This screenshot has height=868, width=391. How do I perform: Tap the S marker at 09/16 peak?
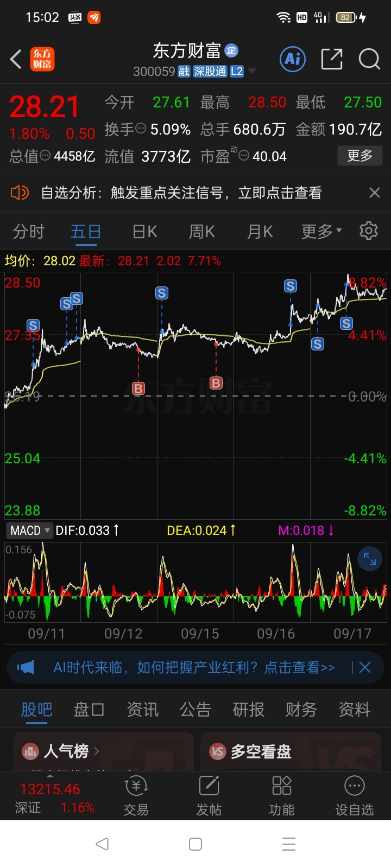coord(291,286)
